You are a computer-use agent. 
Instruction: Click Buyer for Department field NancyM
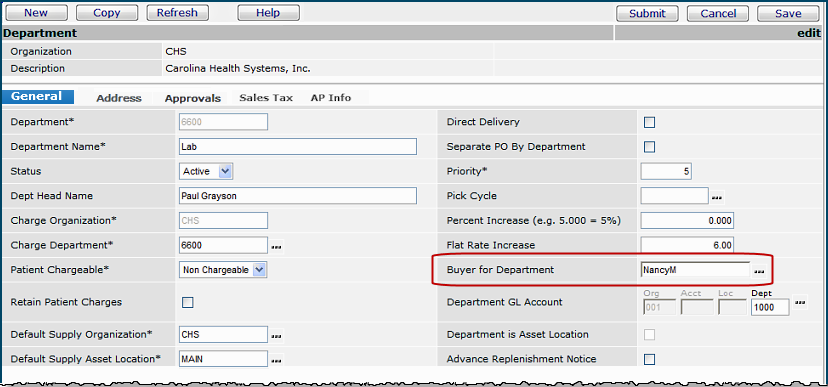pyautogui.click(x=695, y=270)
